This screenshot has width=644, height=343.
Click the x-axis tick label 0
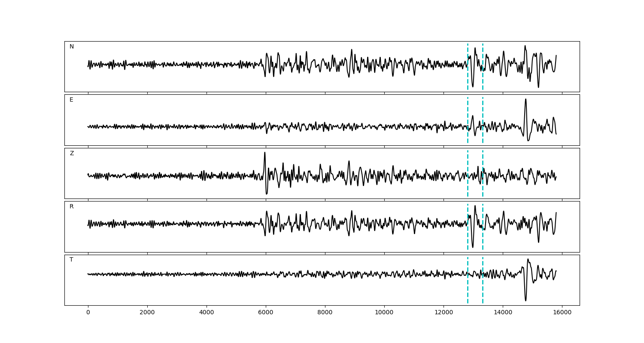(88, 313)
